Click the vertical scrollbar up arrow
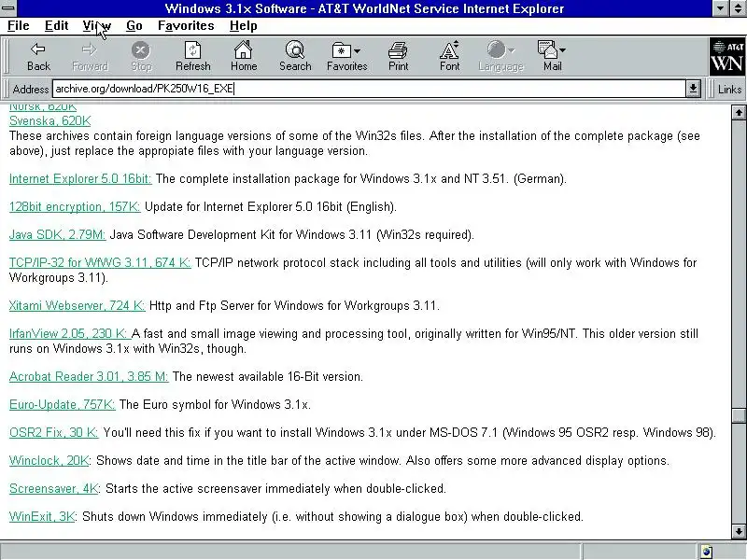747x560 pixels. pos(739,112)
